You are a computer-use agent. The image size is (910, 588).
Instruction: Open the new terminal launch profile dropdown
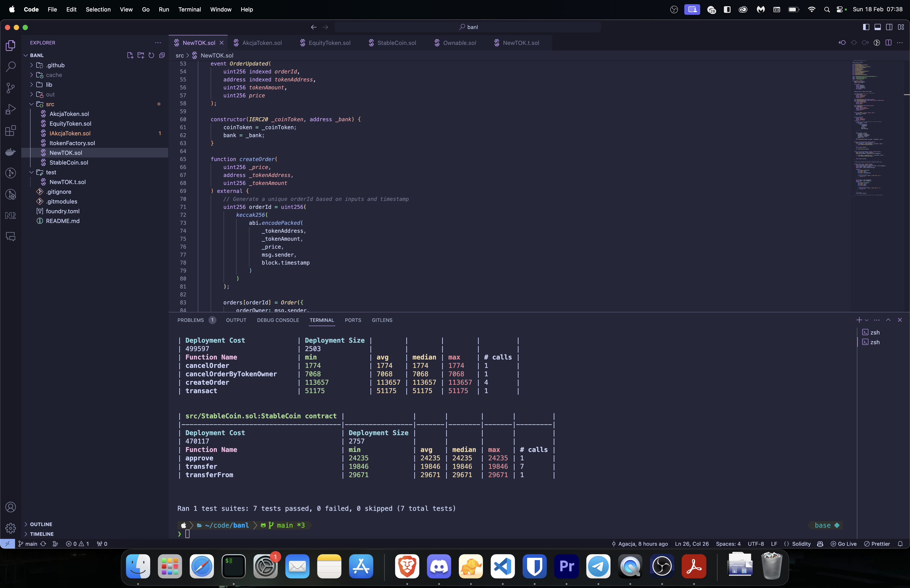tap(866, 320)
